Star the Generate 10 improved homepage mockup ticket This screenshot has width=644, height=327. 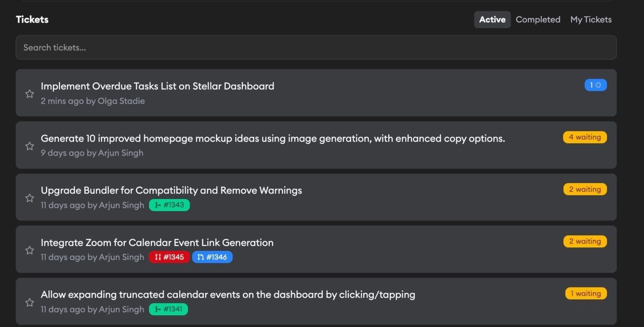[x=30, y=146]
